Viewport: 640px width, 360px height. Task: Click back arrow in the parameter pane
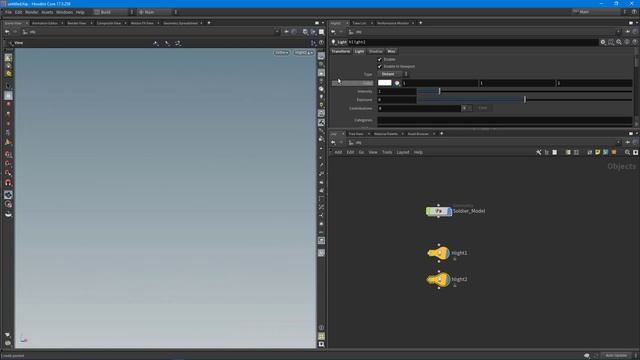pos(333,32)
